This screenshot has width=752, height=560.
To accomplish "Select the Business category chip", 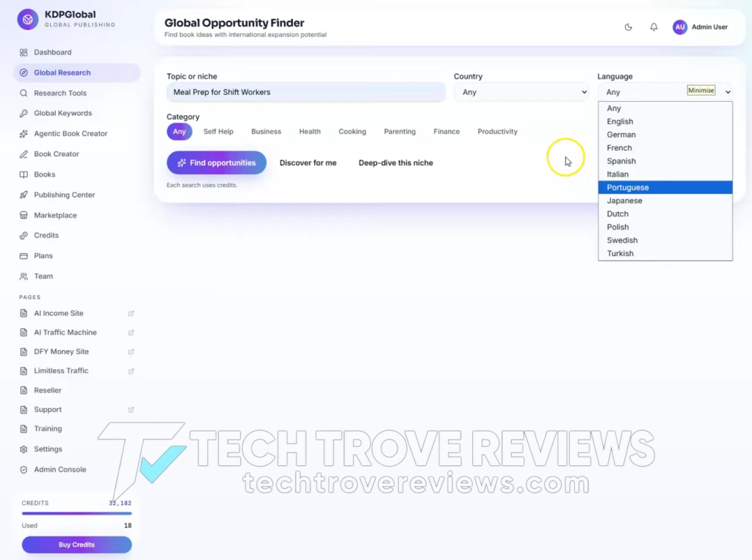I will click(x=266, y=131).
